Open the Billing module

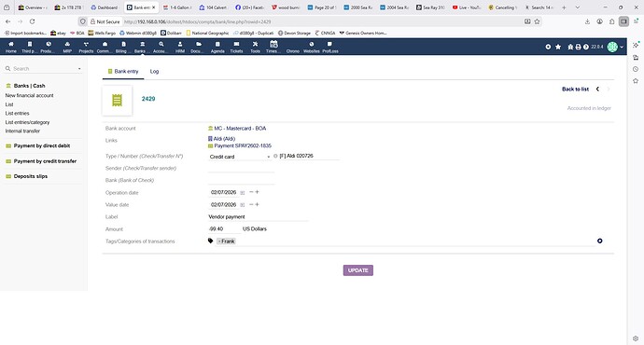[x=123, y=47]
